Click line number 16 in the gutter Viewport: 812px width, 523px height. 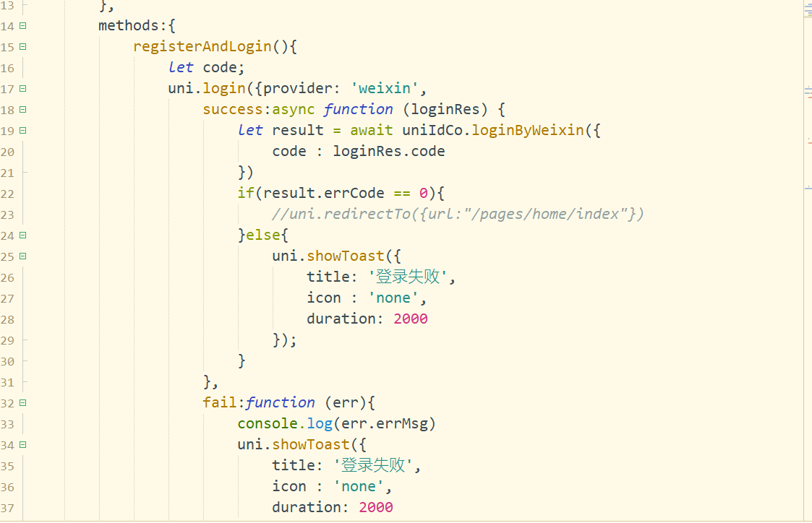coord(8,68)
